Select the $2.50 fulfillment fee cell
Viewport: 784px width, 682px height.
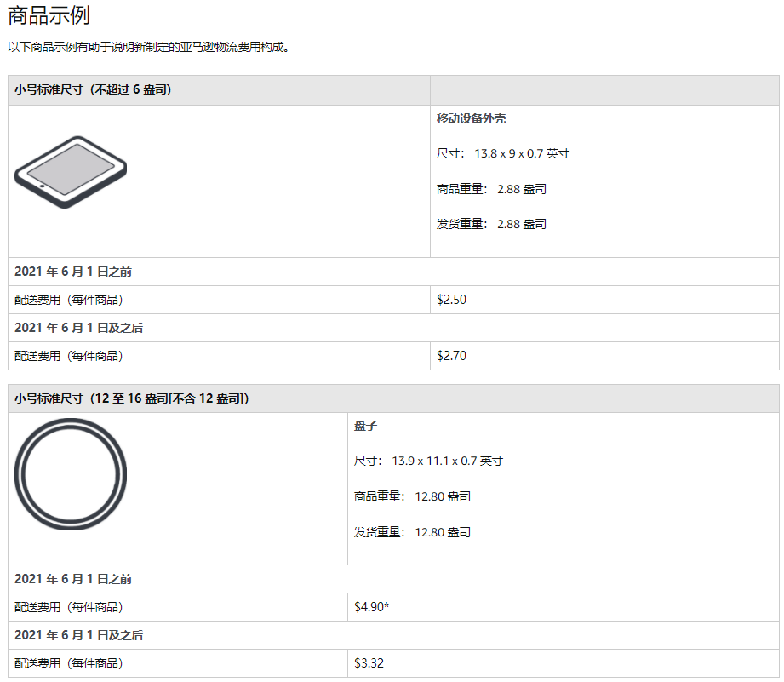451,300
